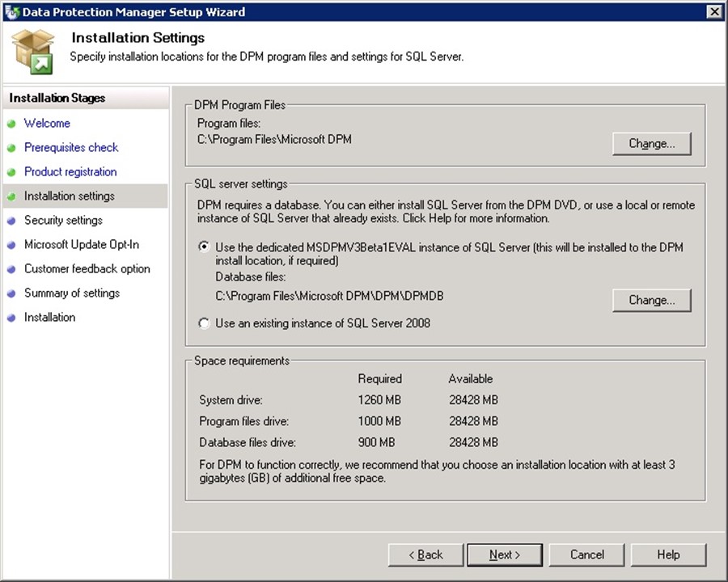Open Product registration stage
The height and width of the screenshot is (582, 728).
coord(70,172)
